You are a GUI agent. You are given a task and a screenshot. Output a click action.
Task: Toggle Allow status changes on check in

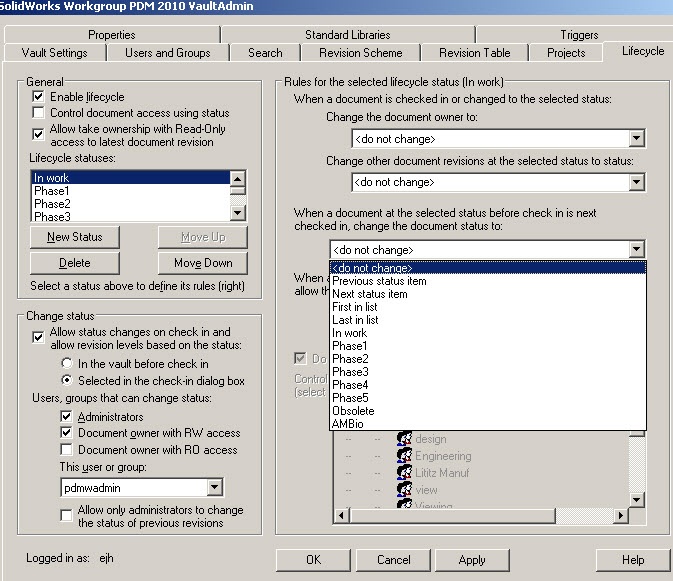38,337
